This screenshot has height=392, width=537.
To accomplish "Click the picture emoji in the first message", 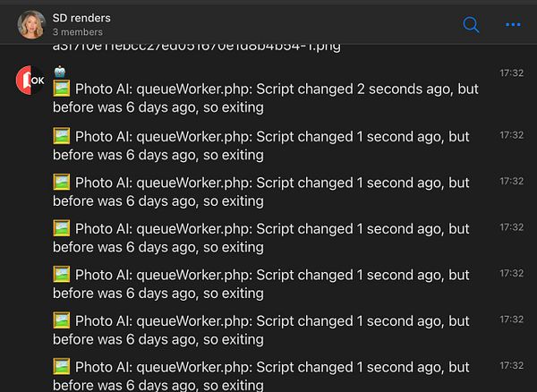I will [62, 89].
